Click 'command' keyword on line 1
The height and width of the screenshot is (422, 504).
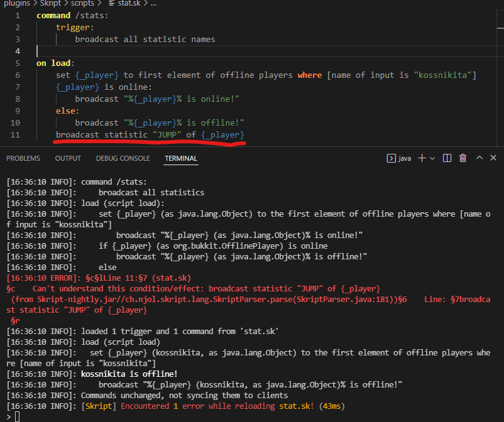53,16
